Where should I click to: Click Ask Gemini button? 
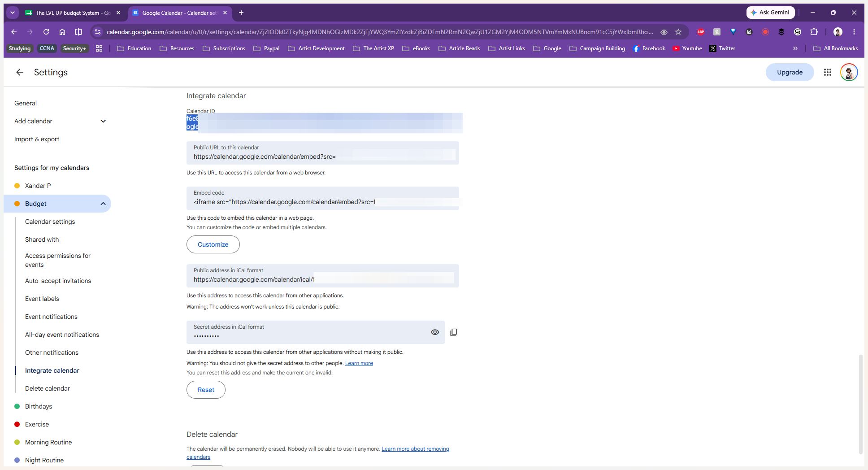click(770, 13)
